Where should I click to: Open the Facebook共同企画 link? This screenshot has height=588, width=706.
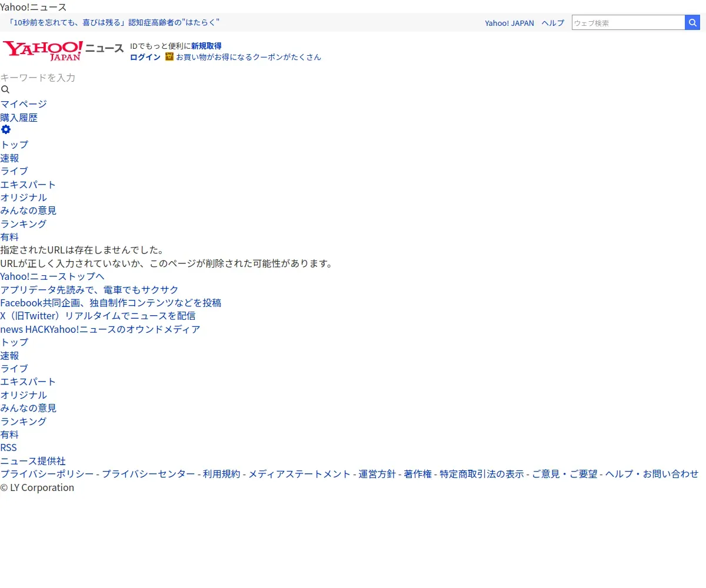click(111, 303)
